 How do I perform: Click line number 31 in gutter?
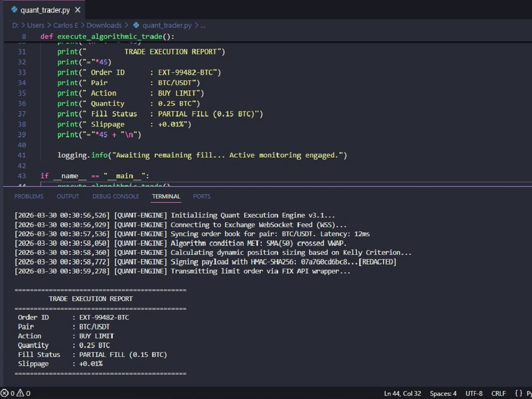[x=22, y=52]
